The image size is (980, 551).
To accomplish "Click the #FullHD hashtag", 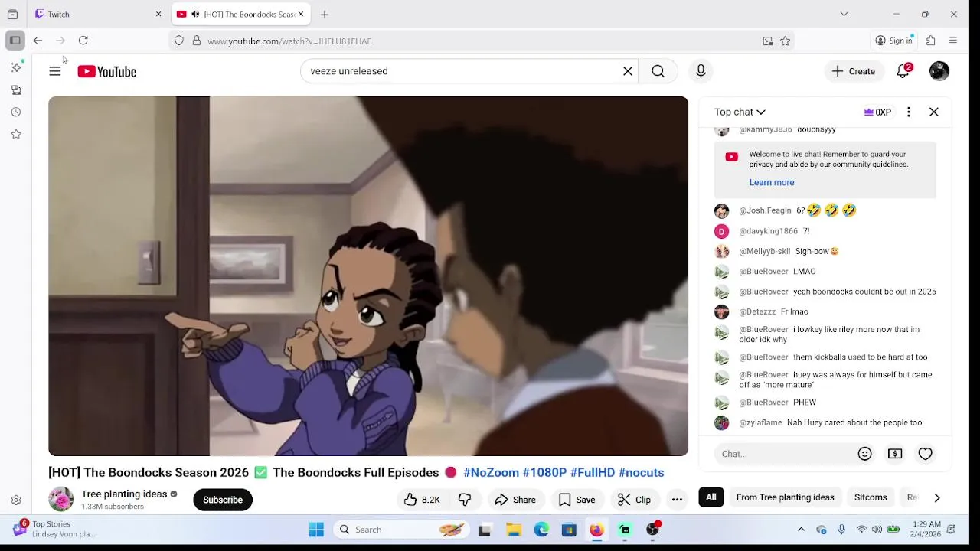I will (x=593, y=473).
